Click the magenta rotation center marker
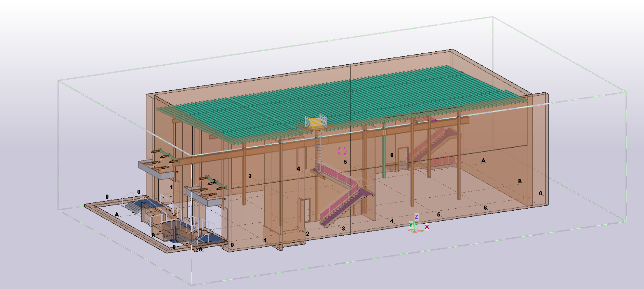Screen dimensions: 644x289 (x=342, y=151)
